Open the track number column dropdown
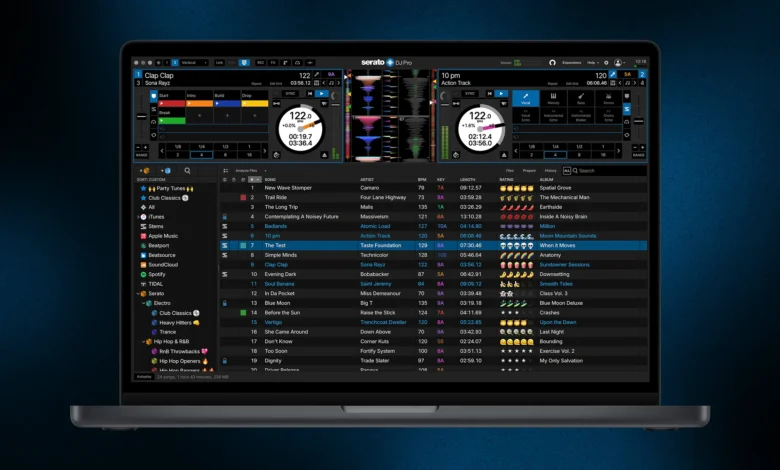780x470 pixels. click(x=255, y=180)
